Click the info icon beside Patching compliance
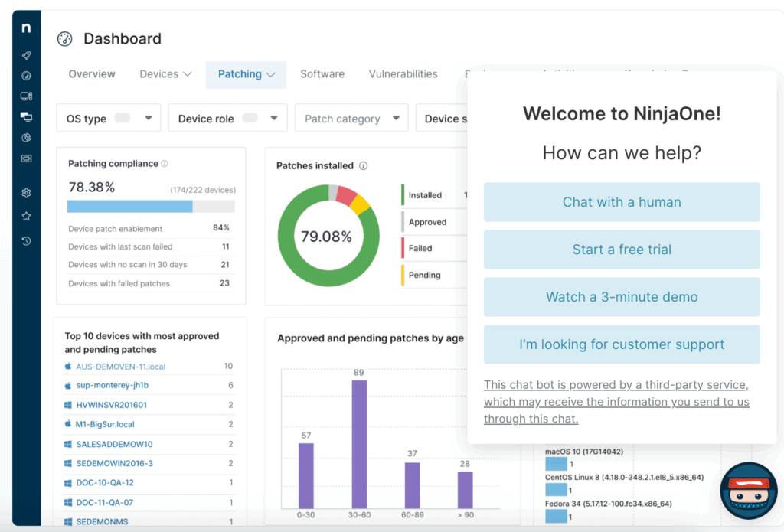Screen dimensions: 784x532 (x=165, y=164)
